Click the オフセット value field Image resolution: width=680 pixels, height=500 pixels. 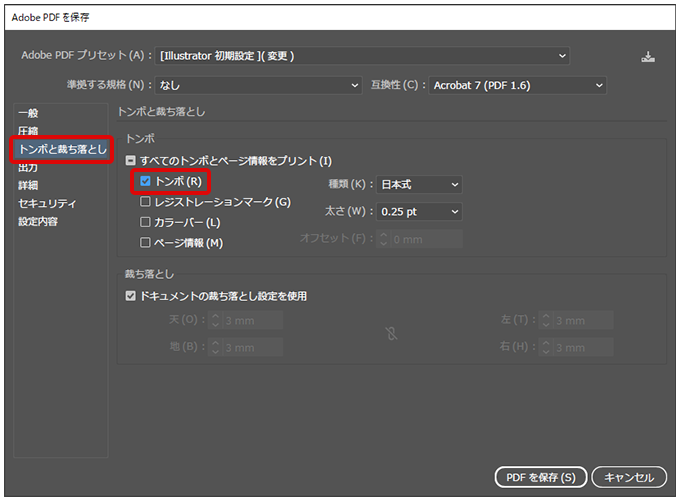(427, 239)
